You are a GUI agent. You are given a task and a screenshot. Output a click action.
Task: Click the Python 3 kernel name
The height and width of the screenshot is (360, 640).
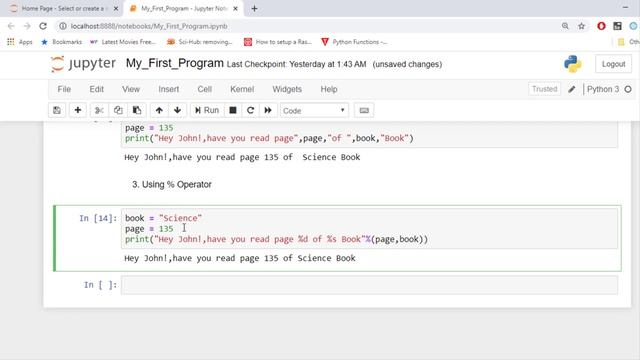[603, 89]
